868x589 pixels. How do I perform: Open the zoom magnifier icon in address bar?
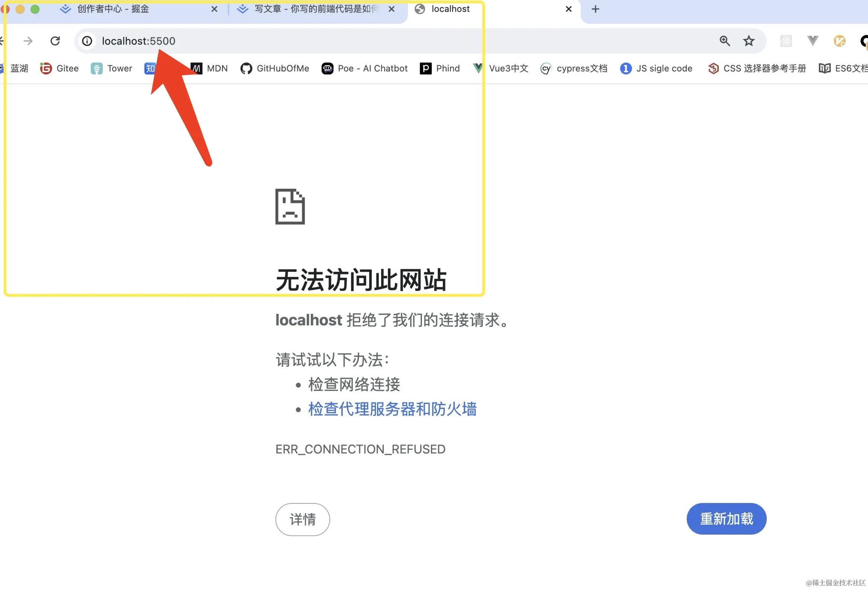coord(725,41)
